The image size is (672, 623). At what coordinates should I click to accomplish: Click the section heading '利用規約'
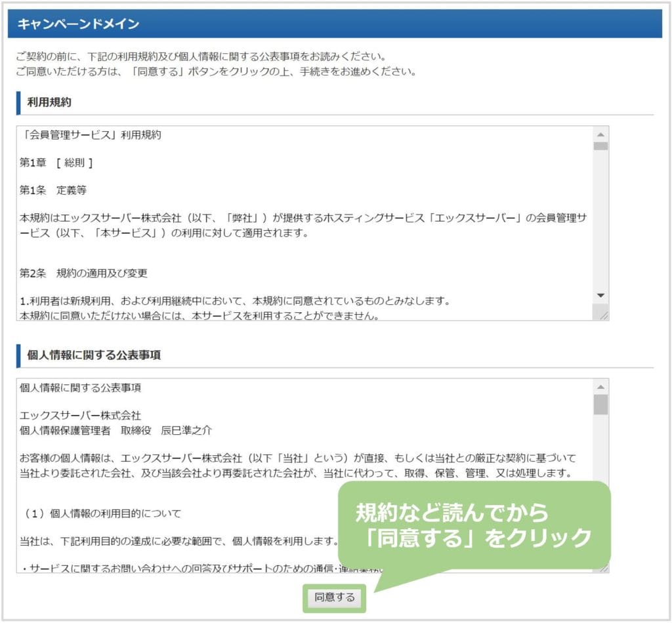[49, 102]
